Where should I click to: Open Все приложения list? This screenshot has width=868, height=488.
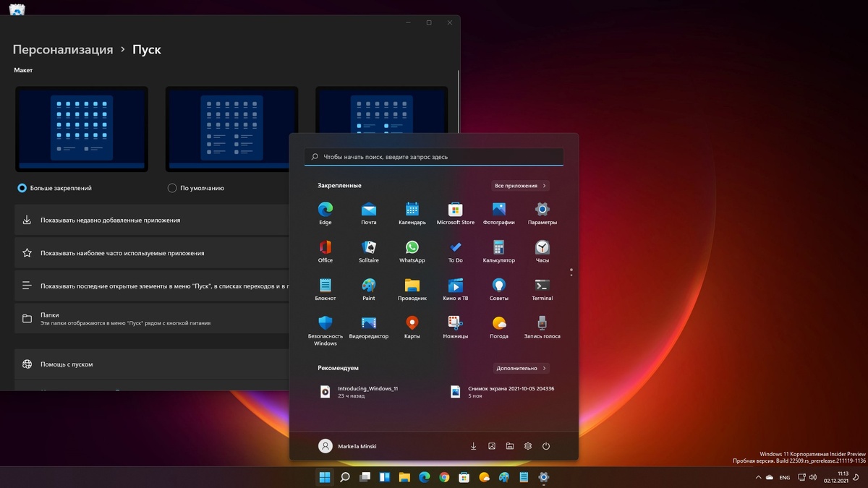(520, 186)
